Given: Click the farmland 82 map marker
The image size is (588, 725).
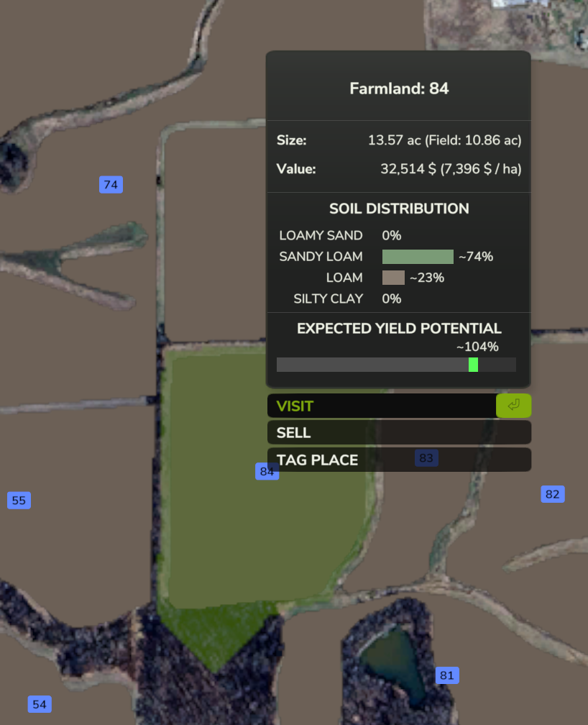Looking at the screenshot, I should pos(552,494).
